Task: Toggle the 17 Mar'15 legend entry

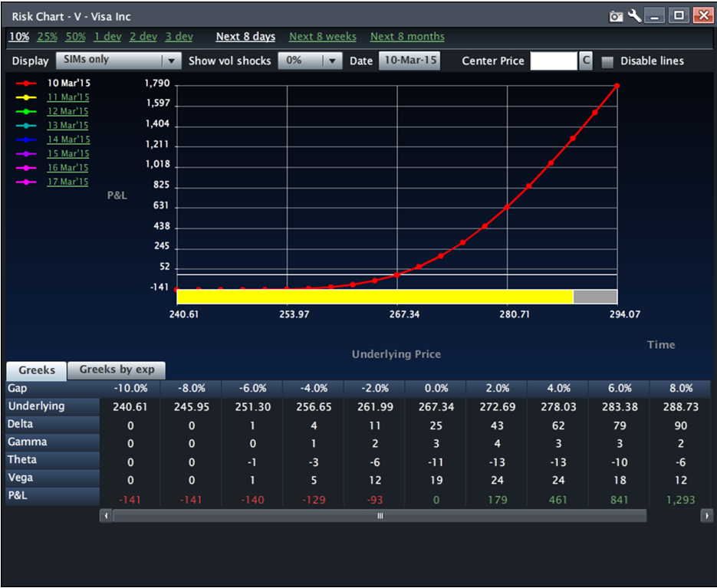Action: pyautogui.click(x=67, y=182)
